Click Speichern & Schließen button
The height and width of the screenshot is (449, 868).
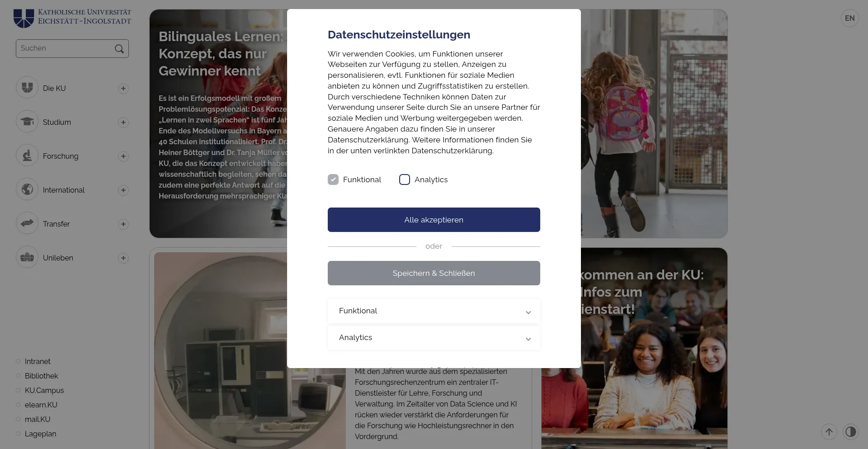434,273
